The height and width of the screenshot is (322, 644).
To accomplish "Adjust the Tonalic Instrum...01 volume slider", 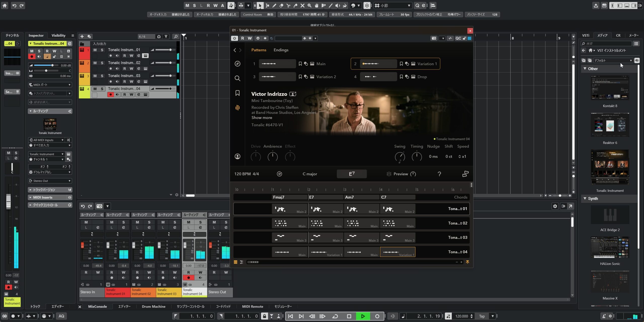I will coord(170,50).
